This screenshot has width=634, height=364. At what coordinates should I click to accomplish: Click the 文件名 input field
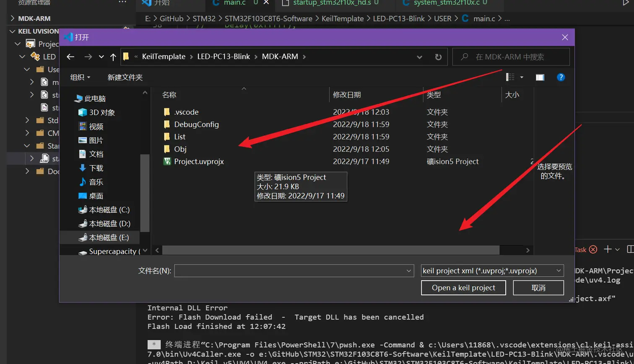click(x=294, y=271)
